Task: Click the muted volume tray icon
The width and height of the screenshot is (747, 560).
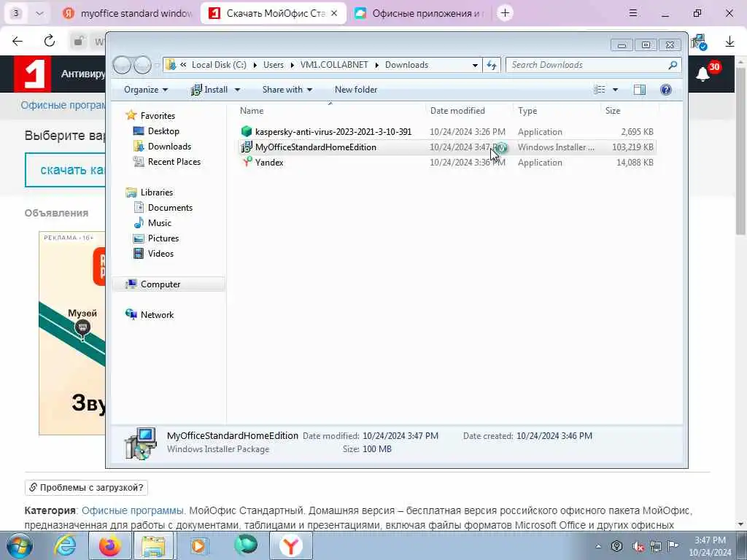Action: click(x=638, y=545)
